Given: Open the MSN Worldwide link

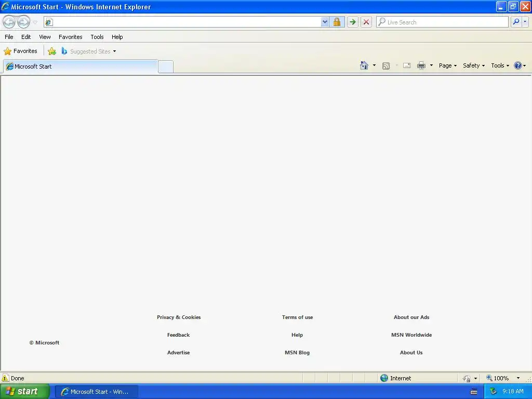Looking at the screenshot, I should point(411,335).
